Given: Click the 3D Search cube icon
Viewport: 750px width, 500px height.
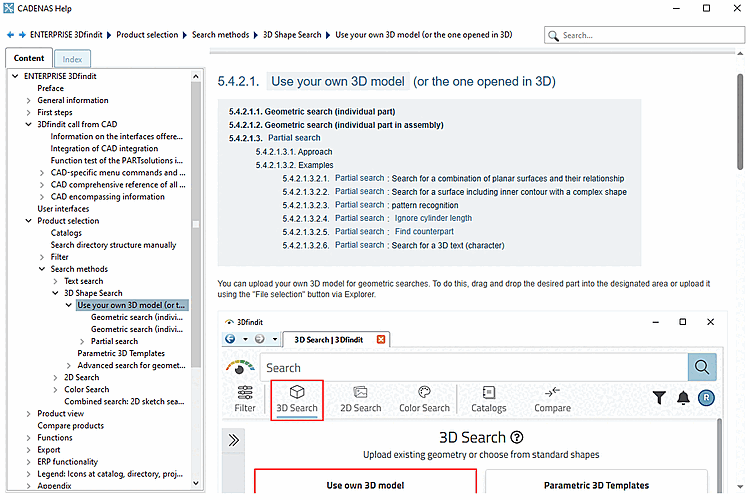Looking at the screenshot, I should (297, 392).
